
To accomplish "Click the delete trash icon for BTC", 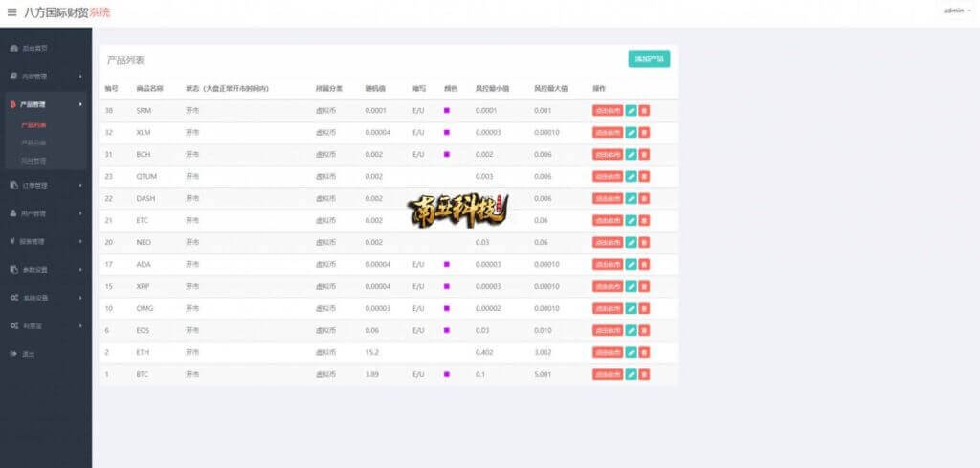I will pyautogui.click(x=644, y=374).
